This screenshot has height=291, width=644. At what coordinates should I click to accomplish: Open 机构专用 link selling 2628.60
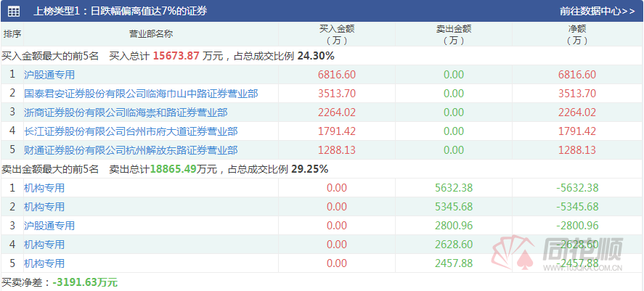pyautogui.click(x=44, y=245)
